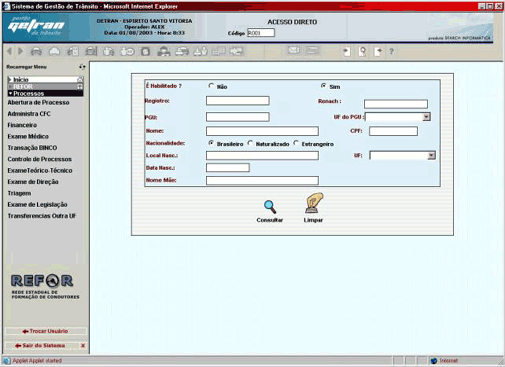Open Abertura de Processo menu item
Image resolution: width=505 pixels, height=367 pixels.
coord(38,102)
